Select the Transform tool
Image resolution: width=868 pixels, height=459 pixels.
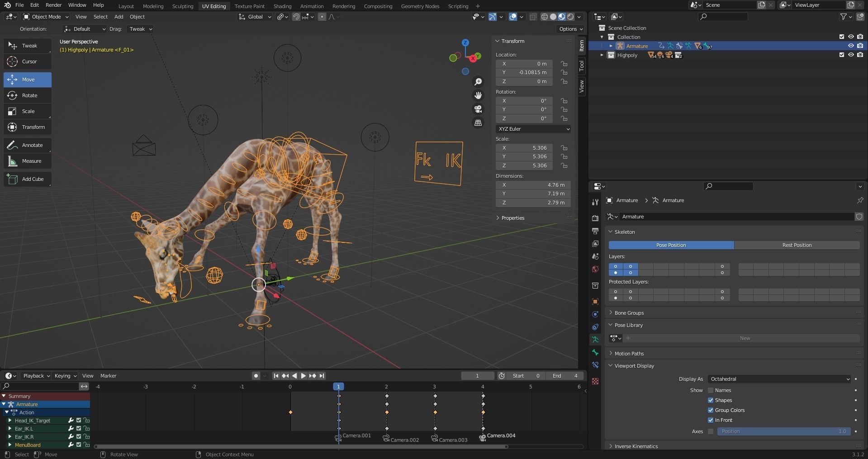click(28, 127)
